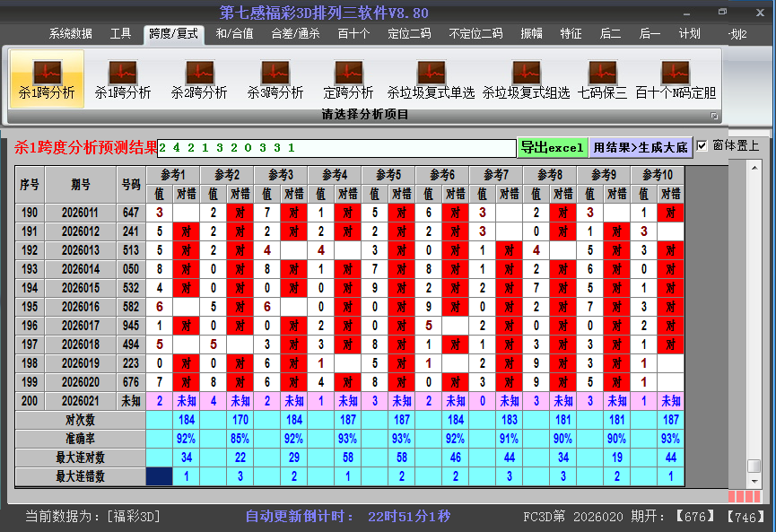Expand the 请选择分析项目 group launcher

tap(714, 116)
